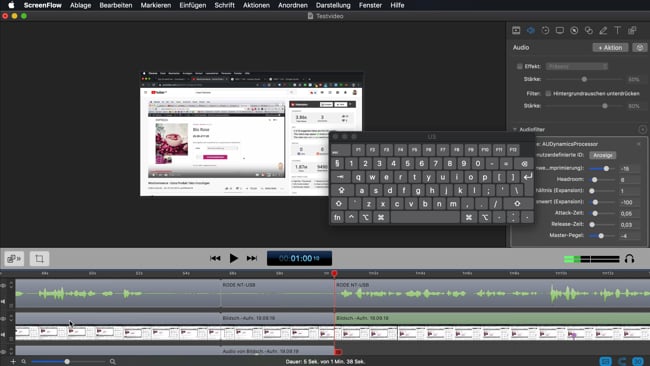Screen dimensions: 650x366
Task: Enable Hintergrundrauschen unterdrücken checkbox
Action: click(548, 93)
